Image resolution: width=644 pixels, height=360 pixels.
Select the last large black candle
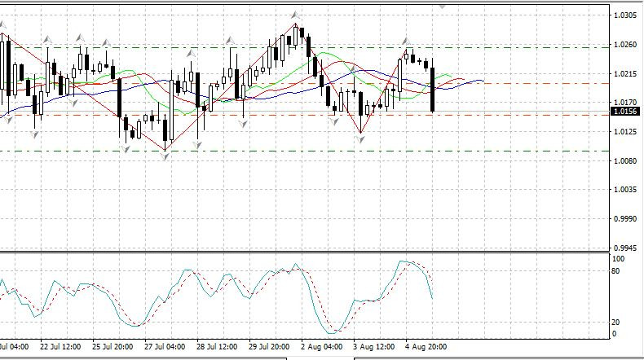point(433,90)
